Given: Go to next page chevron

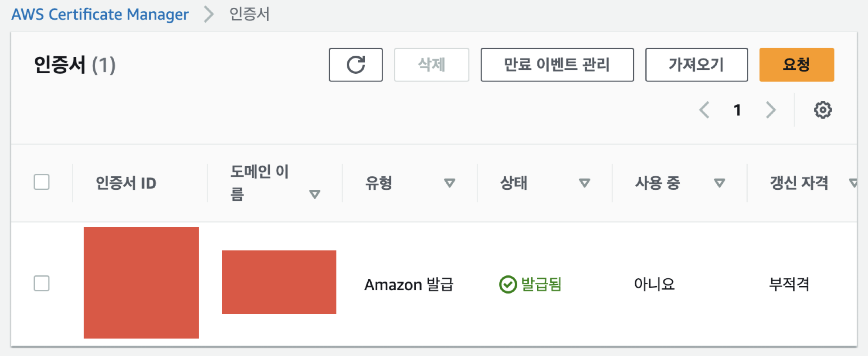Looking at the screenshot, I should coord(770,110).
